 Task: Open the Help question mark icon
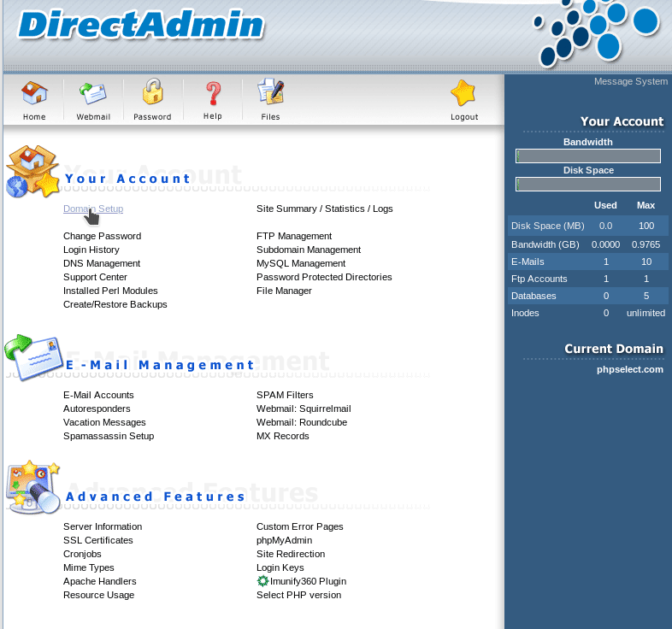pos(213,93)
